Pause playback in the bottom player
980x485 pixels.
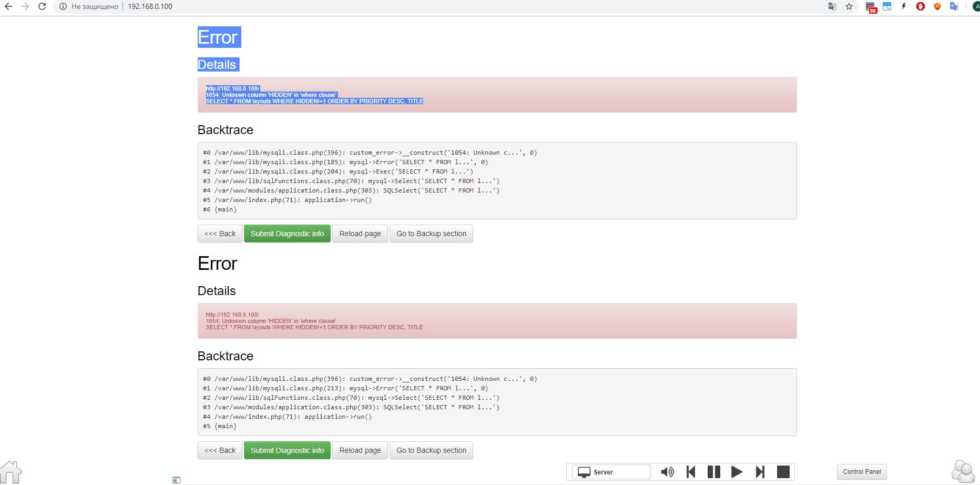pyautogui.click(x=714, y=472)
